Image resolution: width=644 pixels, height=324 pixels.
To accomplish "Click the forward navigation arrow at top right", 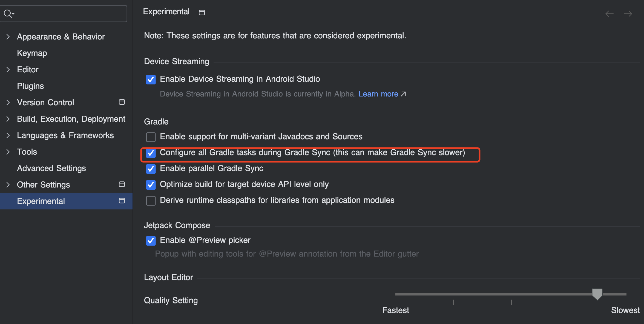I will coord(628,13).
